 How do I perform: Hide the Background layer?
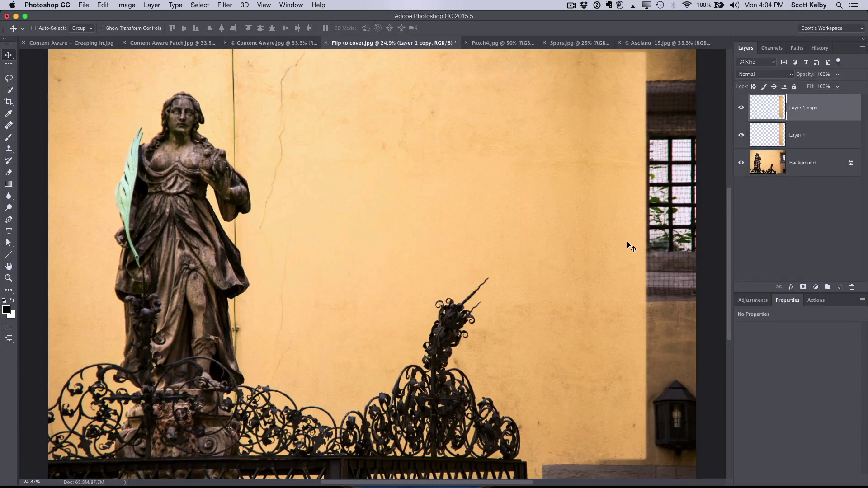coord(741,163)
